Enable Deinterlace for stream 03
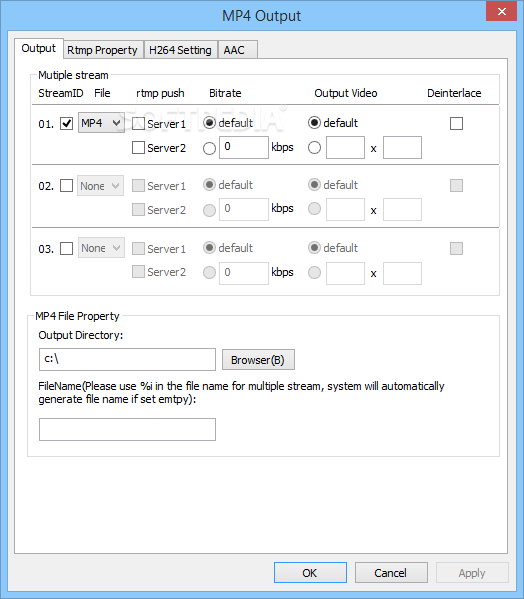Viewport: 524px width, 599px height. click(456, 248)
